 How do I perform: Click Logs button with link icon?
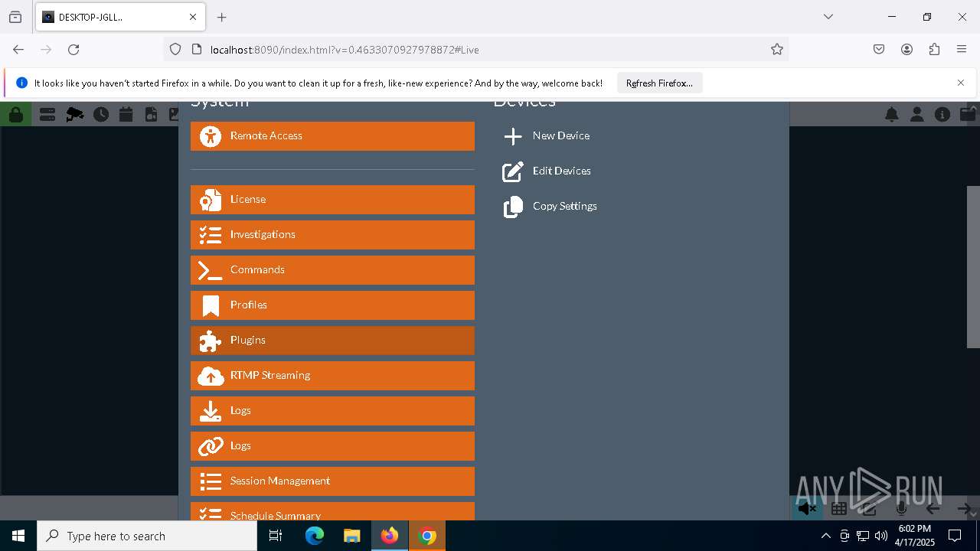coord(332,446)
